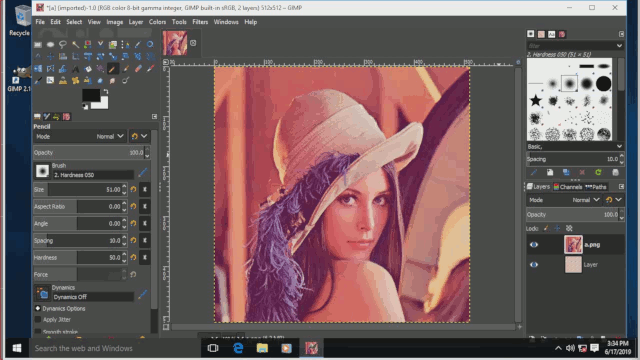This screenshot has height=360, width=640.
Task: Select the Bucket Fill tool
Action: coord(88,69)
